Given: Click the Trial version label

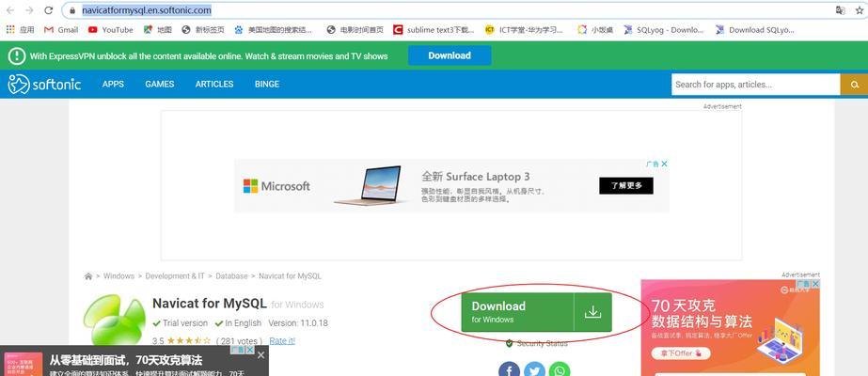Looking at the screenshot, I should tap(181, 323).
